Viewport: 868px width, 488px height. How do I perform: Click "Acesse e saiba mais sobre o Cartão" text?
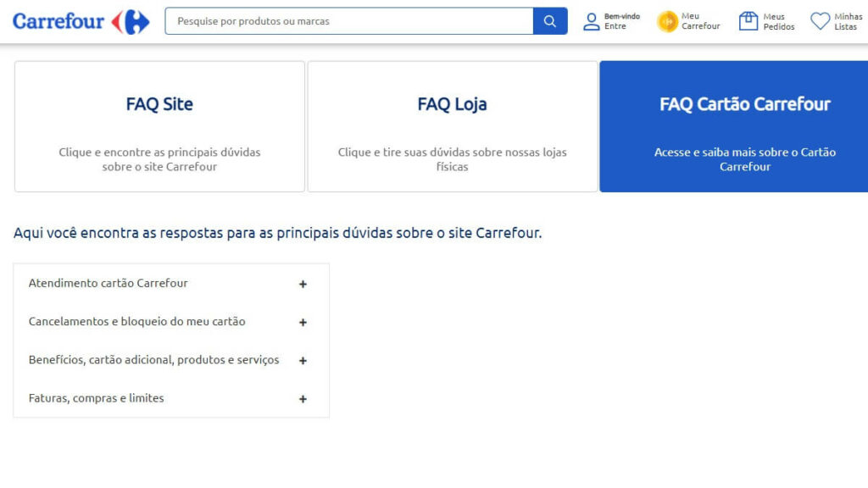745,152
